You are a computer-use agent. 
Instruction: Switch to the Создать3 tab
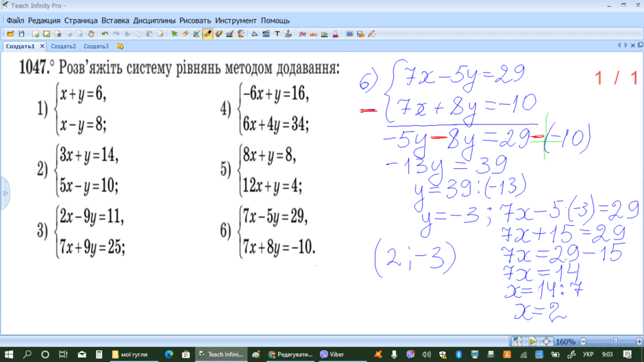point(96,47)
